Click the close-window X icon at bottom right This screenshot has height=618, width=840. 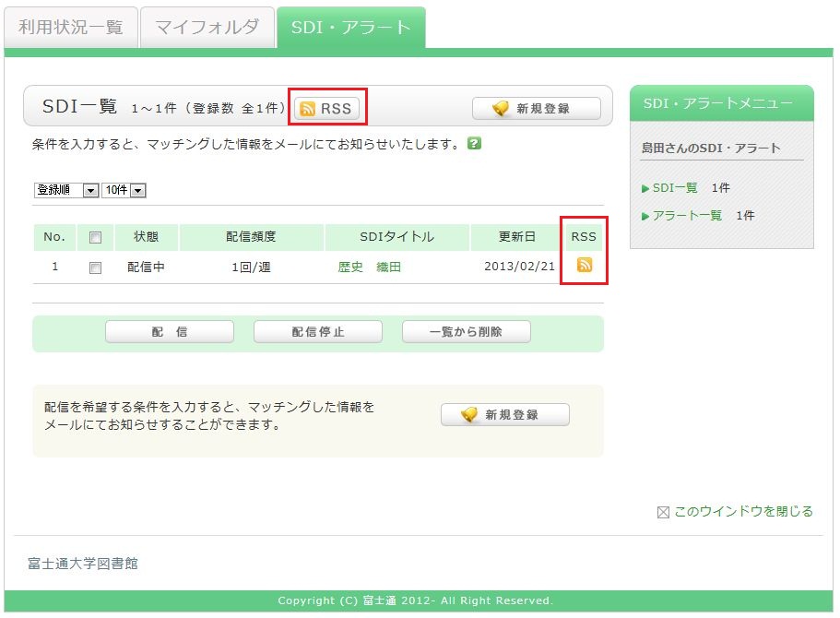tap(662, 512)
